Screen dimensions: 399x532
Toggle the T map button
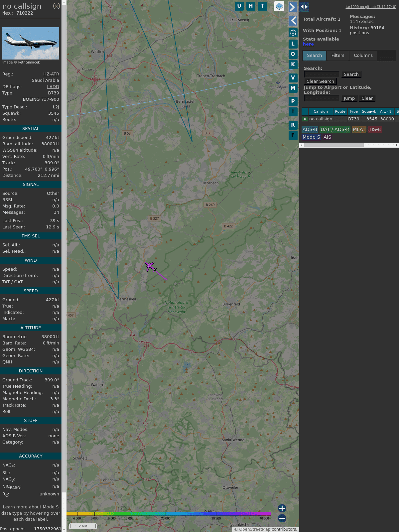pyautogui.click(x=263, y=6)
